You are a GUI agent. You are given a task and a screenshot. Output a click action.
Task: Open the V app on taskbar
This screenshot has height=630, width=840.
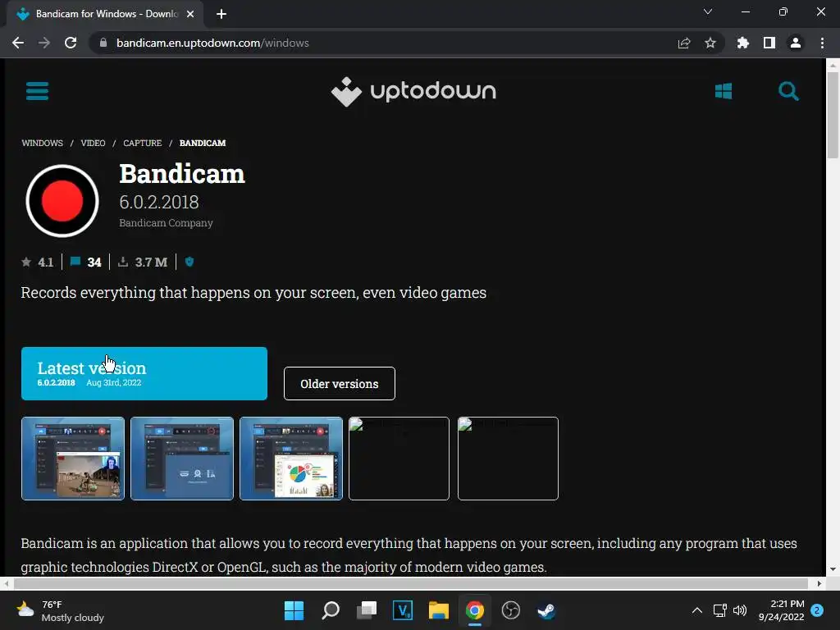402,610
